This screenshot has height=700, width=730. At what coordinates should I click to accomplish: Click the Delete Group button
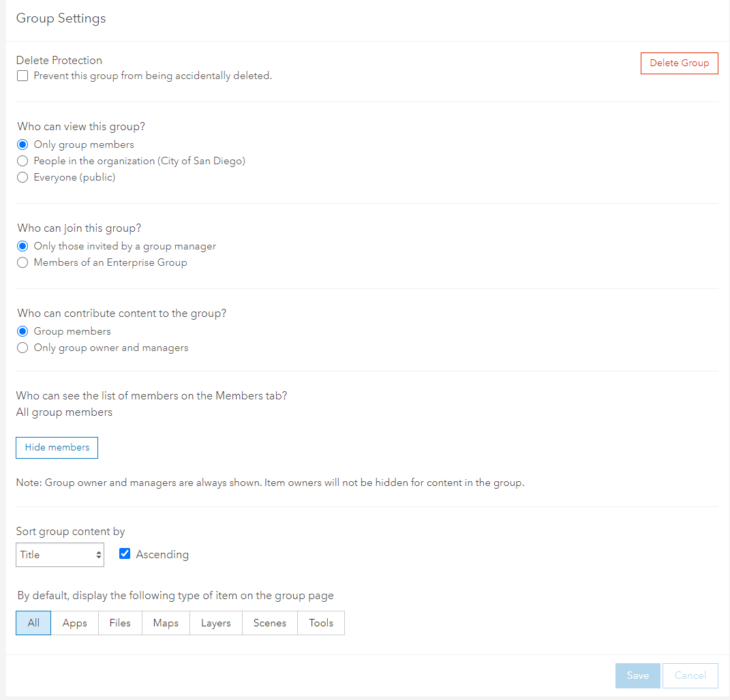(679, 63)
